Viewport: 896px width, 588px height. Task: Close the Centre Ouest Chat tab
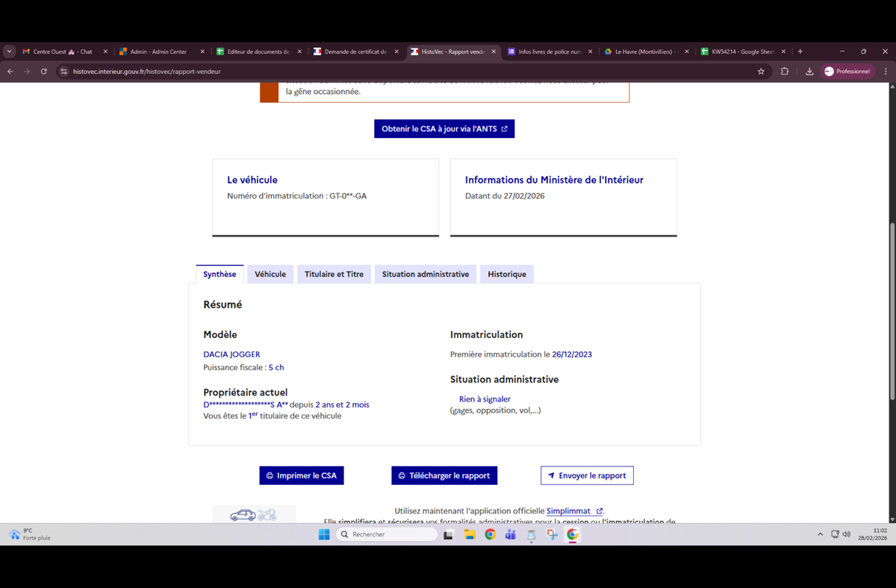[x=105, y=51]
